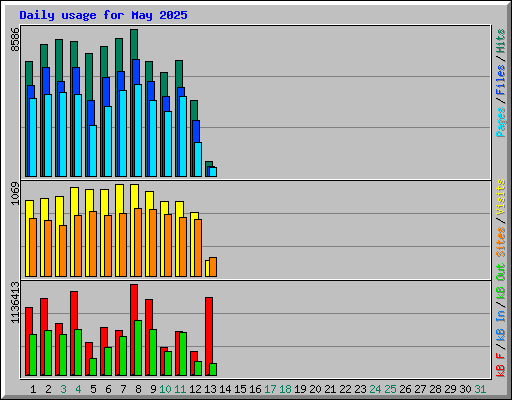Viewport: 512px width, 400px height.
Task: Select green day 11 label
Action: point(180,389)
